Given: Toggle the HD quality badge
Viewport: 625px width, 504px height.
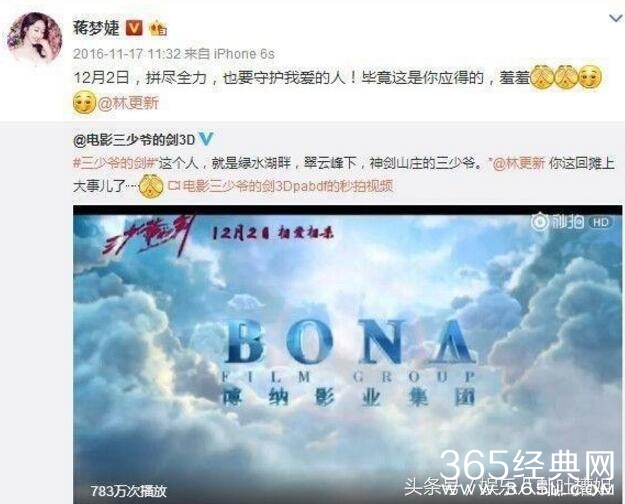Looking at the screenshot, I should coord(601,222).
